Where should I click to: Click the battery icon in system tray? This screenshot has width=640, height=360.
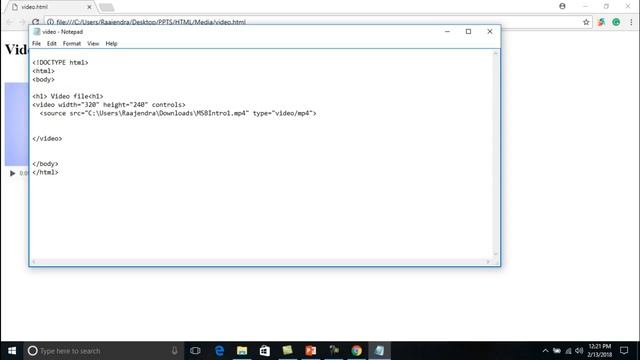[557, 351]
